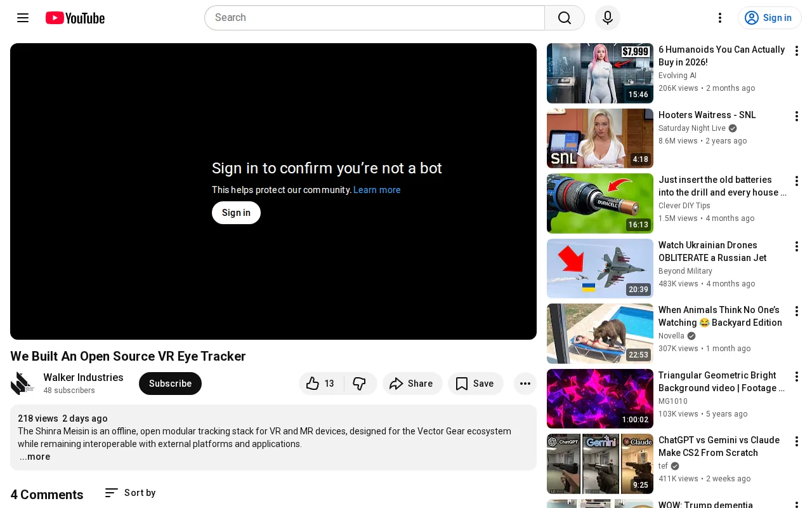Screen dimensions: 812x508
Task: Open options for 6 Humanoids video
Action: [x=797, y=51]
